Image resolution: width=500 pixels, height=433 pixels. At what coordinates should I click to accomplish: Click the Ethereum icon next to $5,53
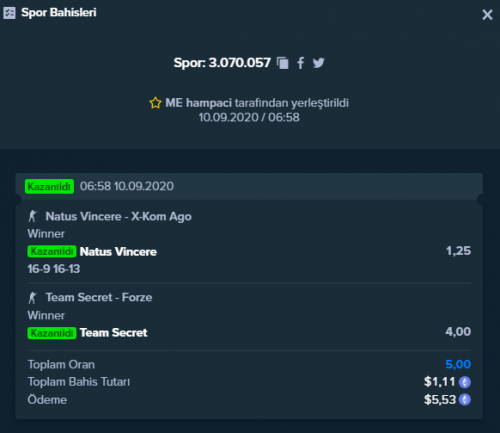tap(465, 399)
